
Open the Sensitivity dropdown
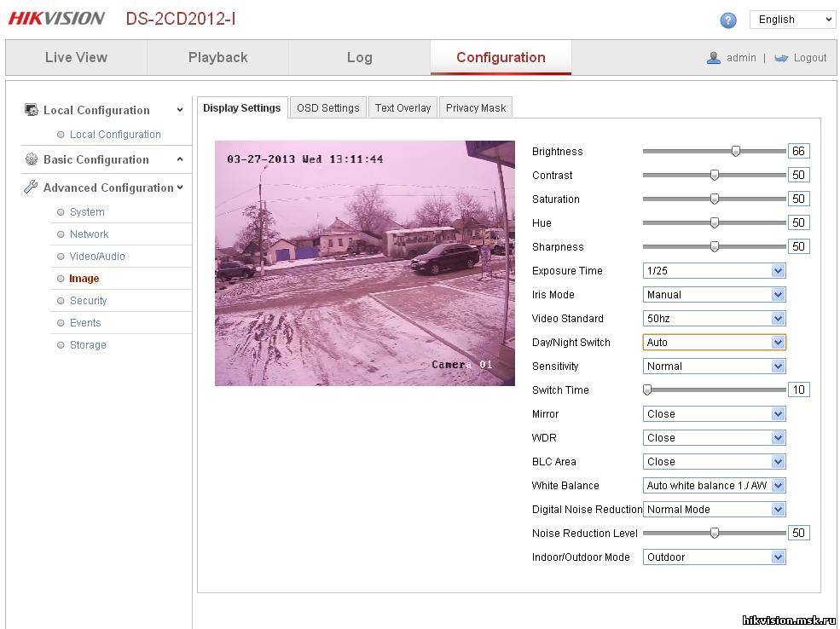click(x=714, y=366)
